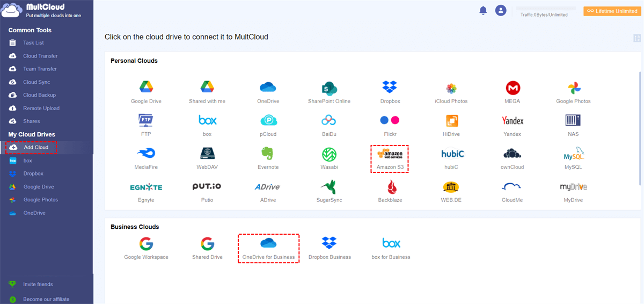The height and width of the screenshot is (304, 644).
Task: Choose box for Business
Action: tap(391, 248)
